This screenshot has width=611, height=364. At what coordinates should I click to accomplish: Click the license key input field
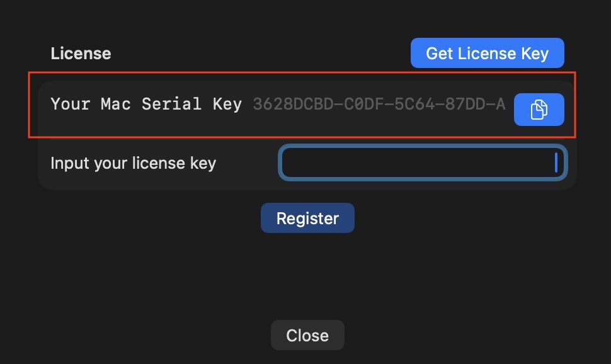coord(422,163)
